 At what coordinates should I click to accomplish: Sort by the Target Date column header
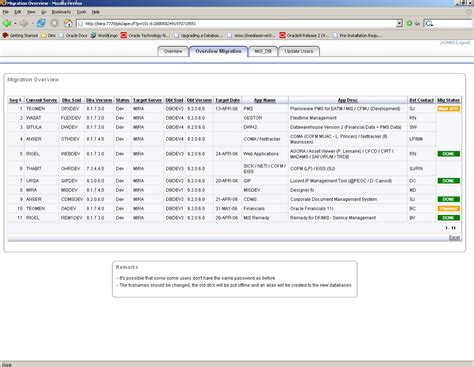(x=227, y=100)
